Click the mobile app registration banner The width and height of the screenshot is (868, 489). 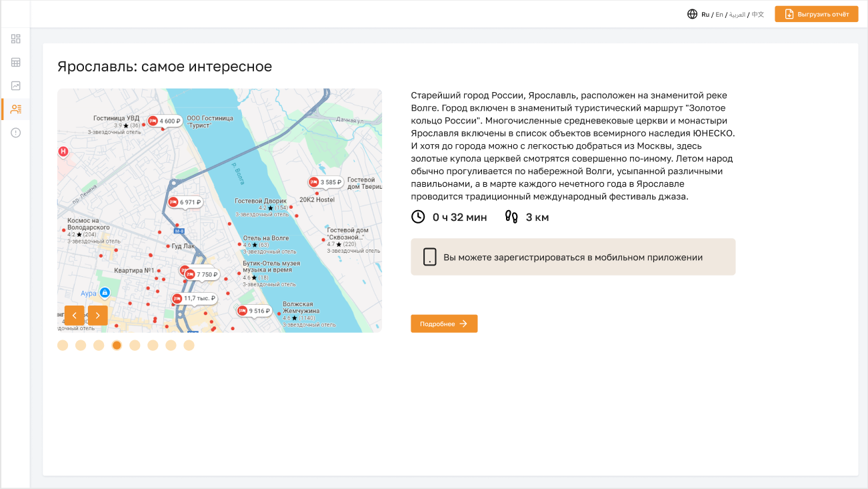pyautogui.click(x=573, y=257)
